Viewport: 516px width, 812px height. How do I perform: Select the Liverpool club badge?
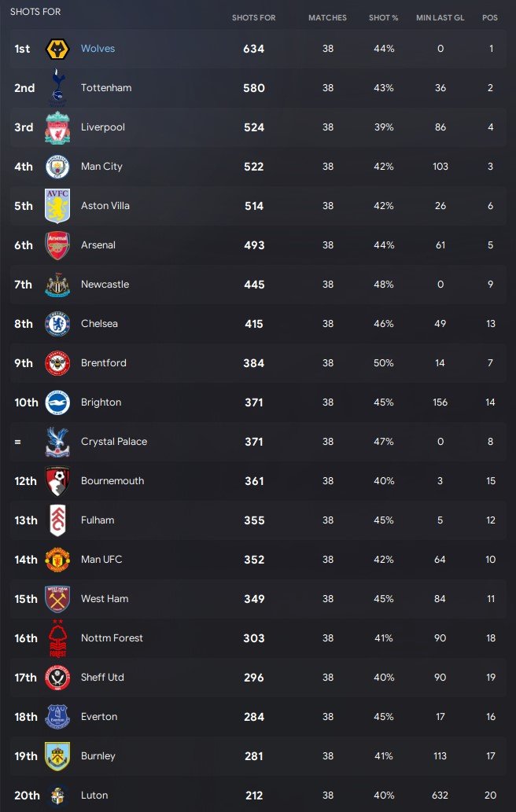pyautogui.click(x=57, y=127)
